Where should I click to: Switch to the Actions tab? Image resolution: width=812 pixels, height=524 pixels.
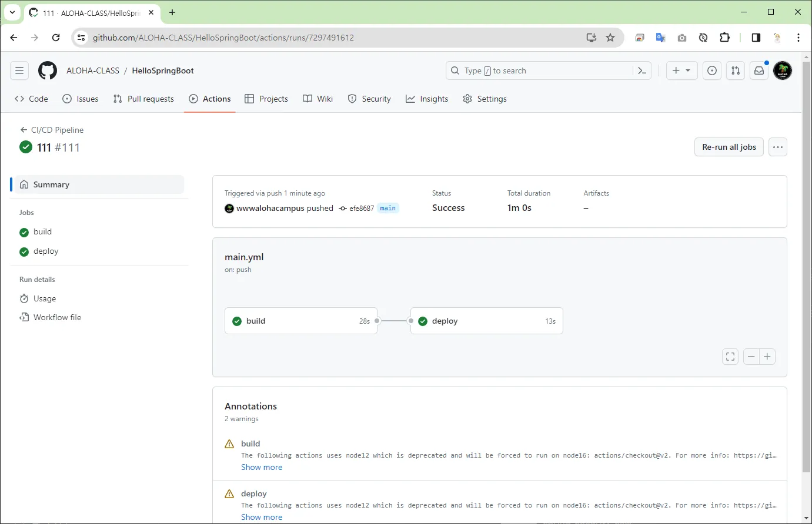pos(210,99)
